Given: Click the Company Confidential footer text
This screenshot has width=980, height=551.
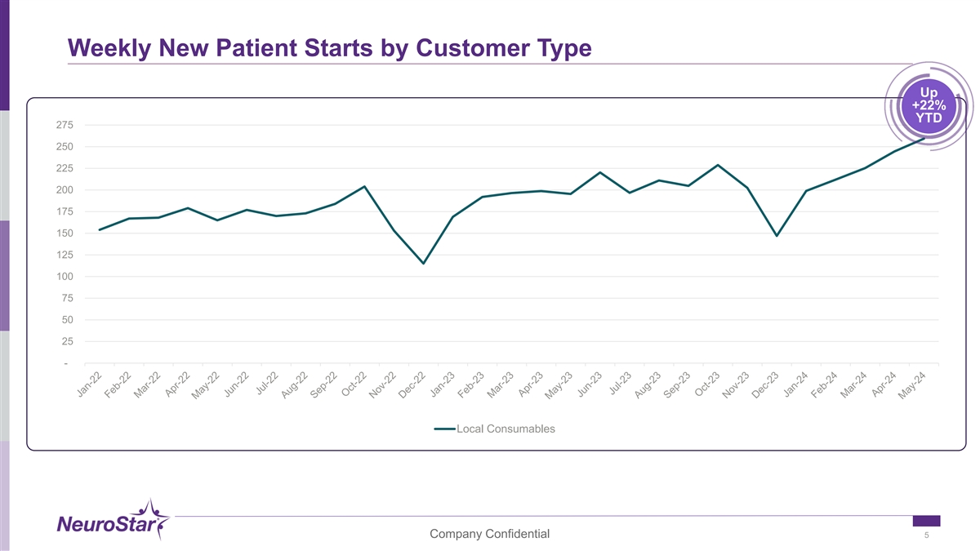Looking at the screenshot, I should 489,534.
